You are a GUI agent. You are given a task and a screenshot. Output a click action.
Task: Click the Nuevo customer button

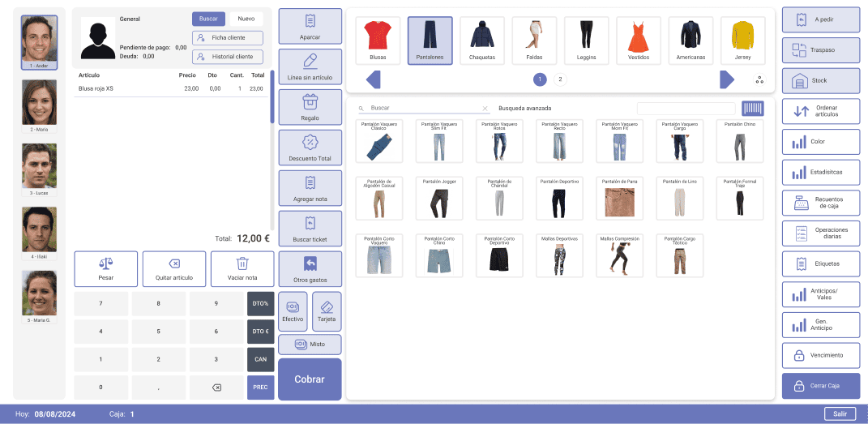[x=246, y=19]
